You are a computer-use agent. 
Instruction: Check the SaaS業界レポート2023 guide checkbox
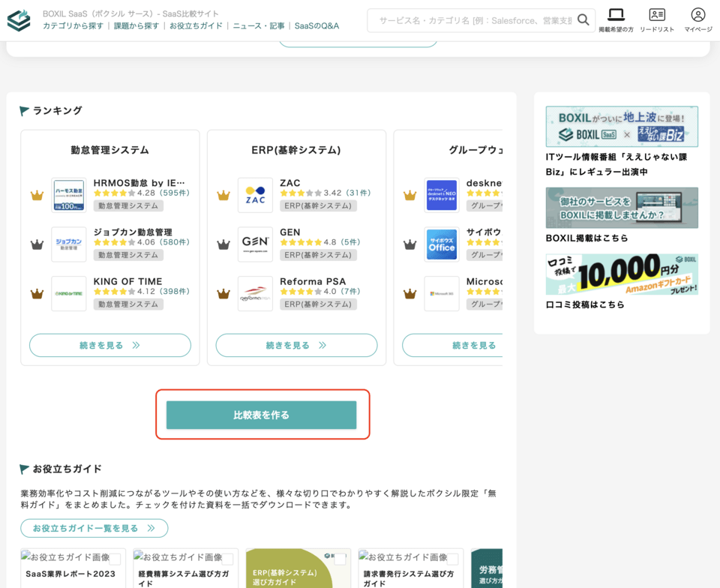tap(115, 559)
